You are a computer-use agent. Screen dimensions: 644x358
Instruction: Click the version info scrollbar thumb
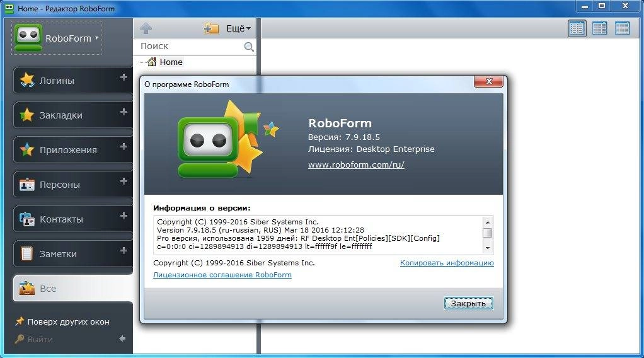488,233
